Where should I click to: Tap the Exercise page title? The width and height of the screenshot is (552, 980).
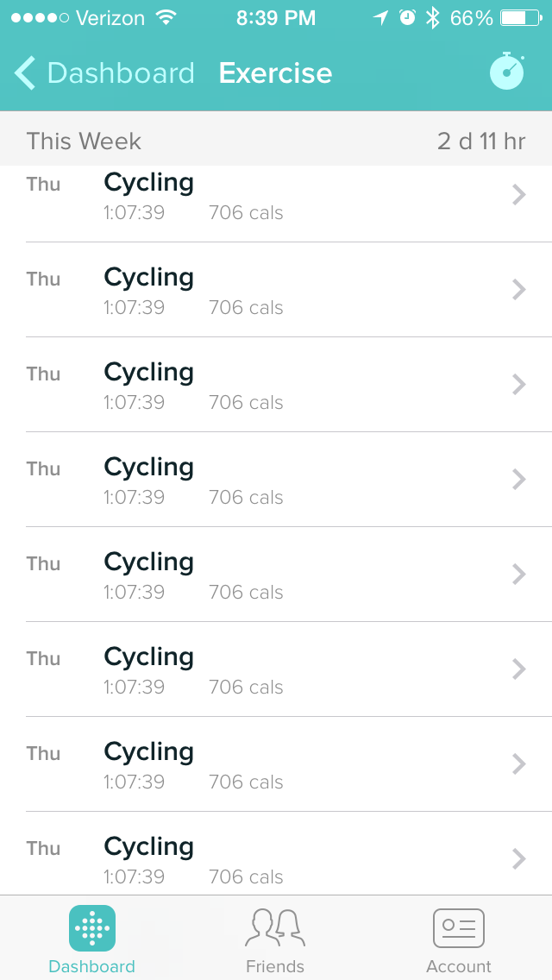tap(275, 73)
